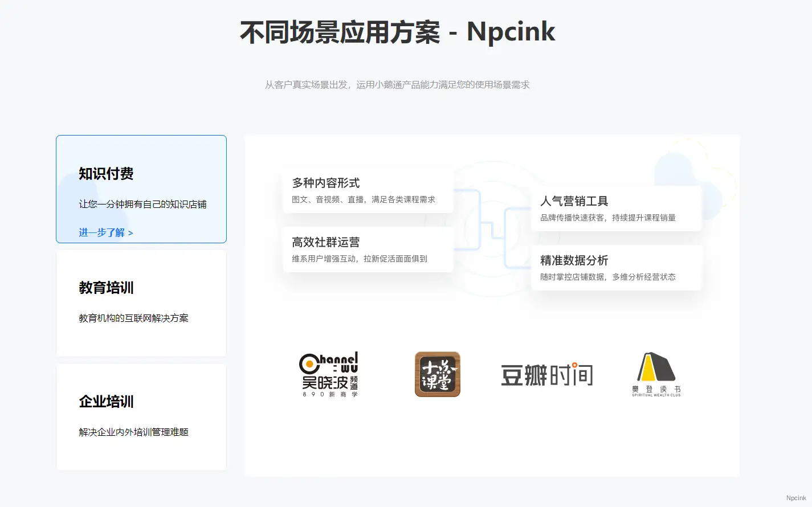Image resolution: width=812 pixels, height=507 pixels.
Task: Select the 知识付费 scenario tab
Action: pos(106,174)
